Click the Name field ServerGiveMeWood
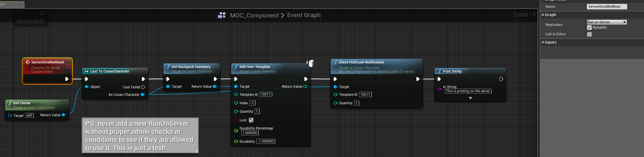This screenshot has width=644, height=157. 607,6
